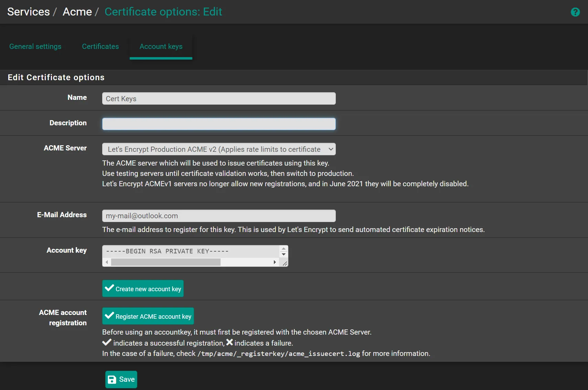Click the textarea resize handle icon
The width and height of the screenshot is (588, 390).
[285, 263]
